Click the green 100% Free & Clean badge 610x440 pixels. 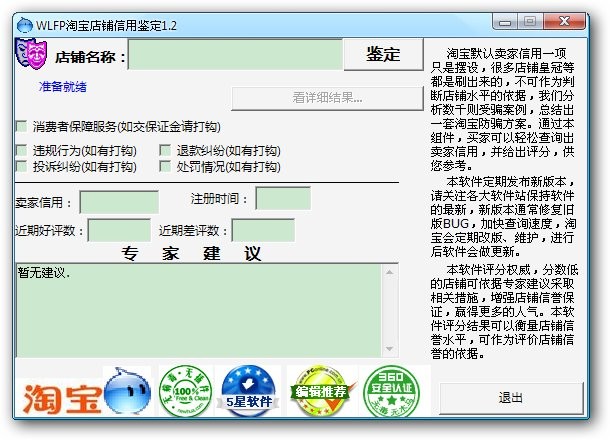pyautogui.click(x=186, y=391)
